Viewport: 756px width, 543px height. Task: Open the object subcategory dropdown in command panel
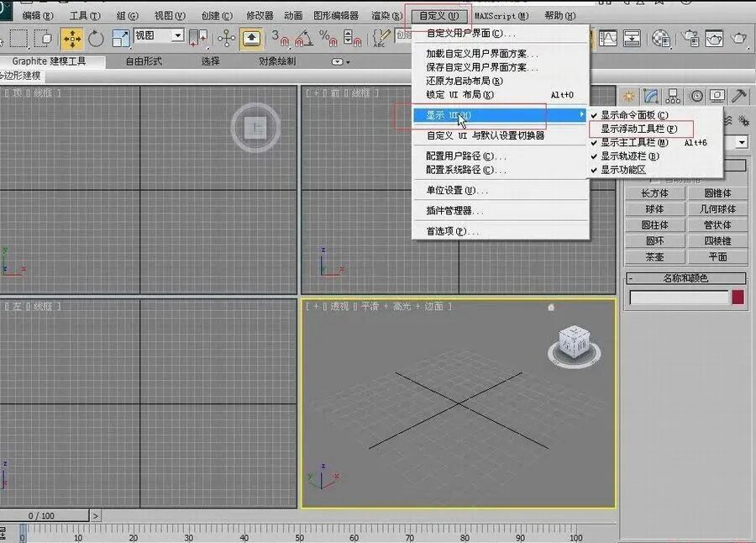coord(742,142)
